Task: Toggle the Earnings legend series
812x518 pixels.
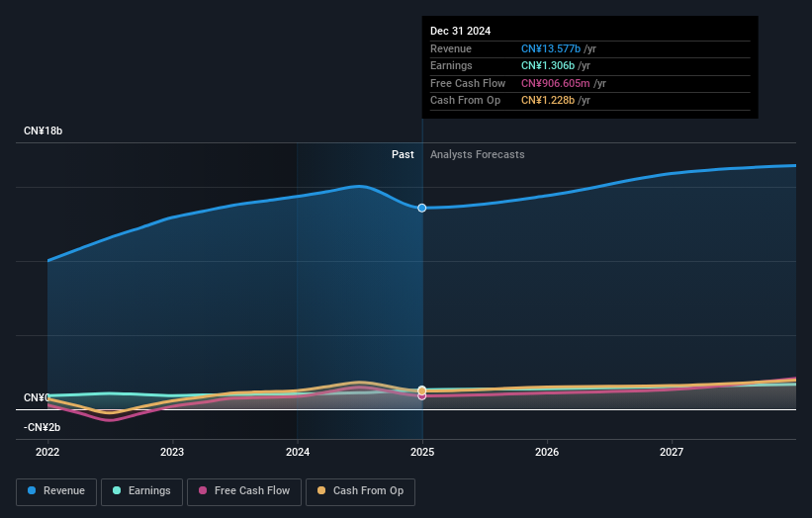Action: tap(141, 491)
